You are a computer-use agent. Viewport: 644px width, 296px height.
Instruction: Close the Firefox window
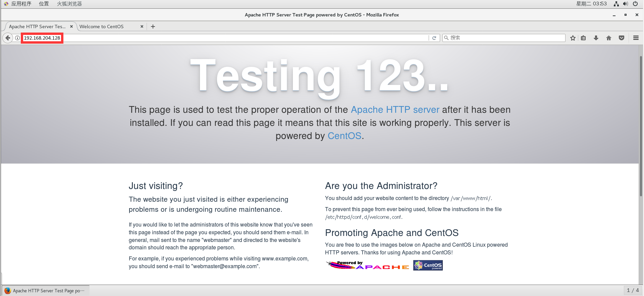[637, 15]
